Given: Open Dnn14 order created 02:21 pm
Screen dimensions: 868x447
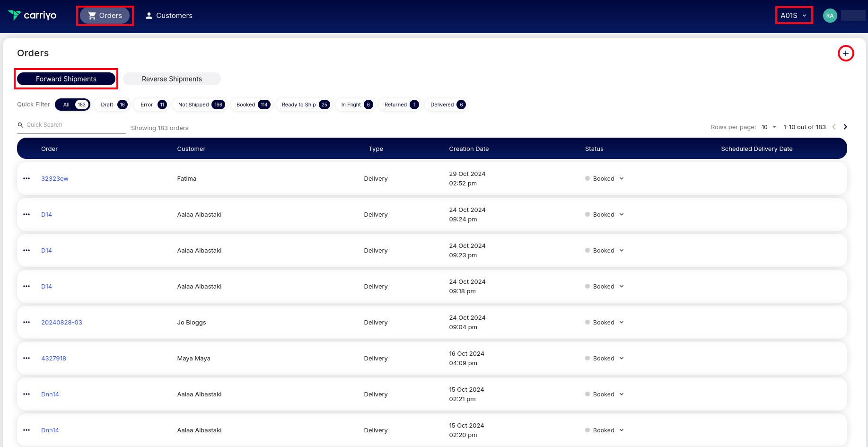Looking at the screenshot, I should click(x=50, y=394).
